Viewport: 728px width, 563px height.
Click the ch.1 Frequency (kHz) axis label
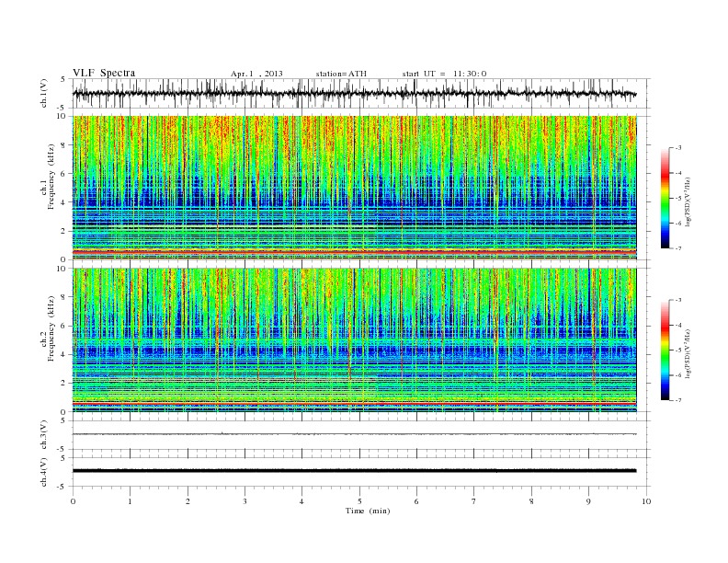pos(48,178)
